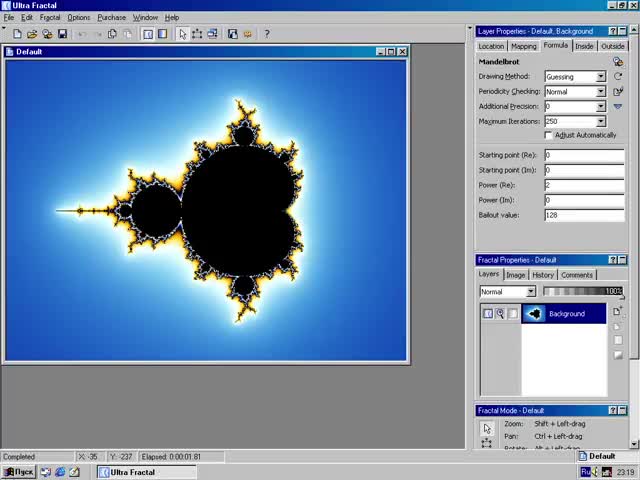Image resolution: width=640 pixels, height=480 pixels.
Task: Toggle the Background layer magnifier button
Action: click(x=500, y=314)
